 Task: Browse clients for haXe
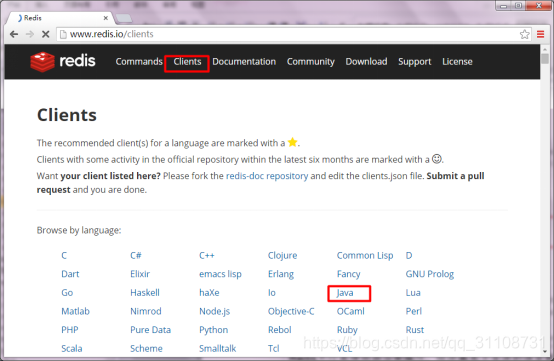point(209,293)
